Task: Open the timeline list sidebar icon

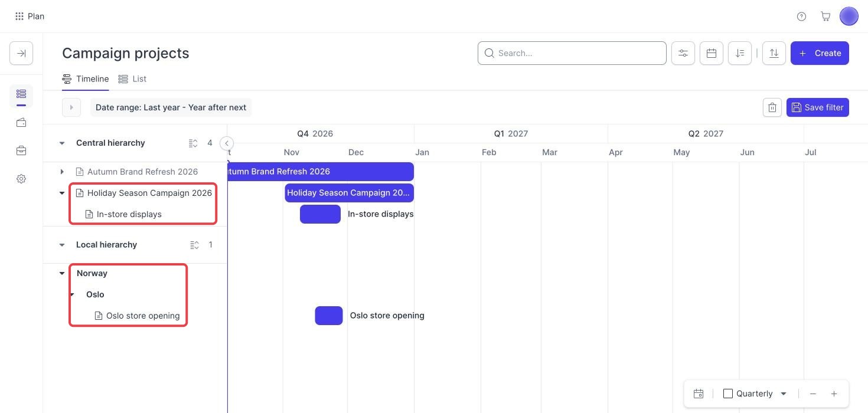Action: pos(21,94)
